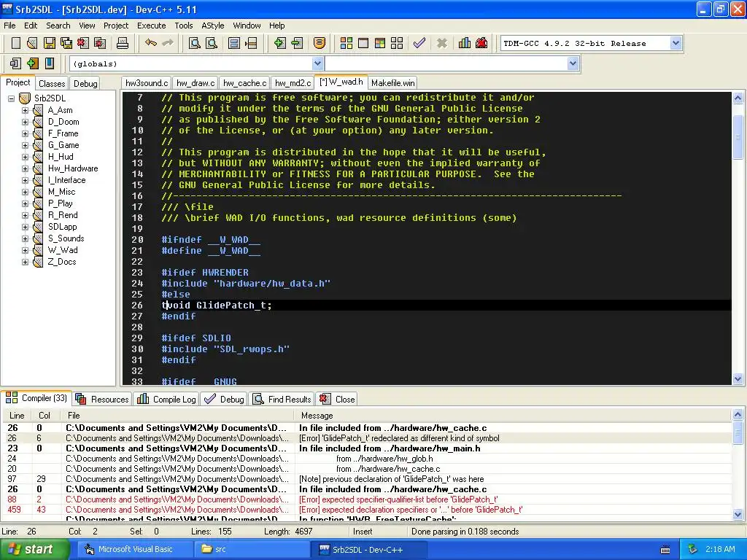Click the green plus bookmark toggle icon
Image resolution: width=747 pixels, height=560 pixels.
(x=32, y=63)
